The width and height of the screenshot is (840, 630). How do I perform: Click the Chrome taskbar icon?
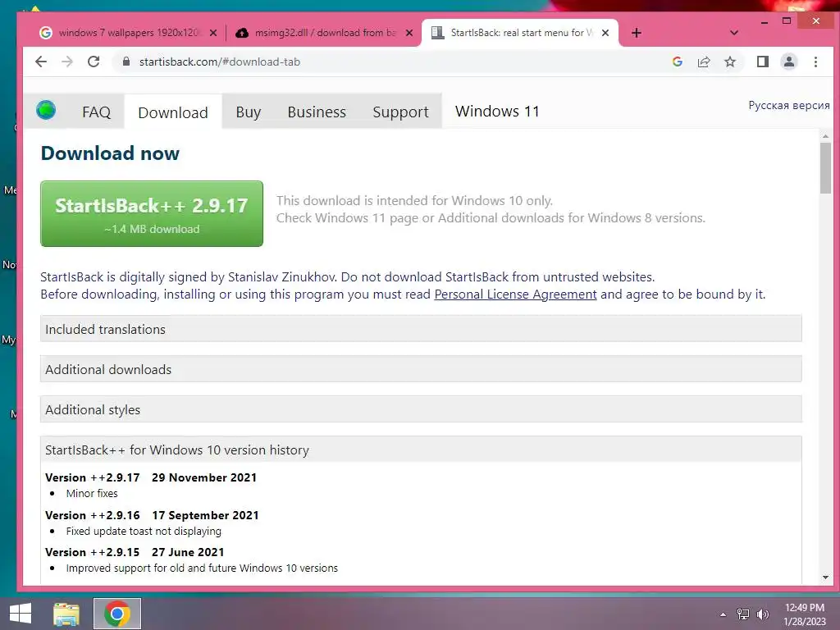pyautogui.click(x=117, y=614)
